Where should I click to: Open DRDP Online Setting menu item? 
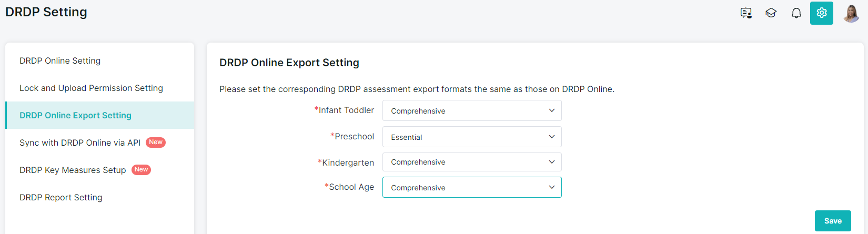coord(60,61)
